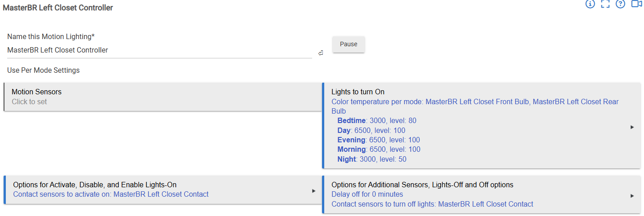Click the enter arrow icon beside name field
The image size is (644, 216).
[x=320, y=53]
